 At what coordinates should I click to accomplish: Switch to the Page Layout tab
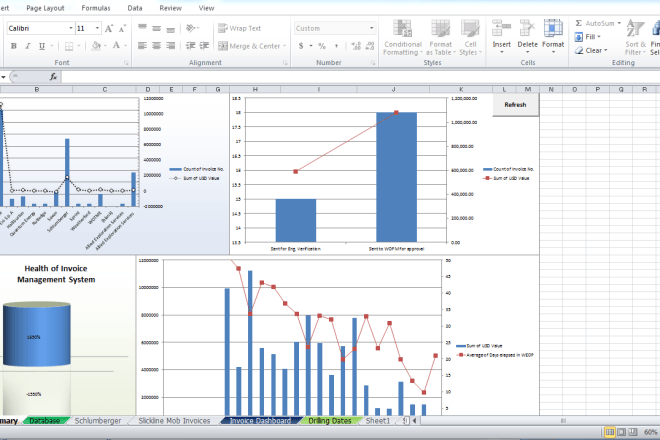(x=45, y=8)
